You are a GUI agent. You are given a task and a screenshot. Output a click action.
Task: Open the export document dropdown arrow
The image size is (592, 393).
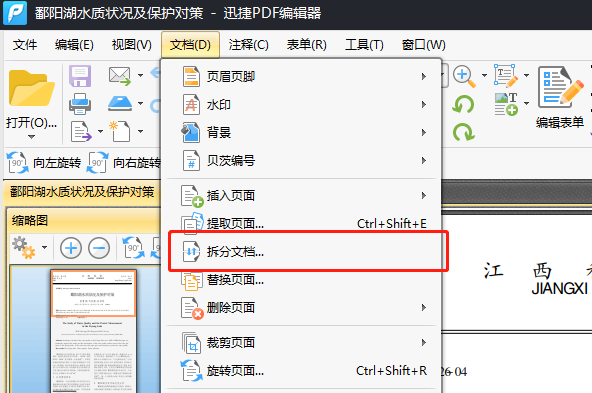pyautogui.click(x=100, y=131)
